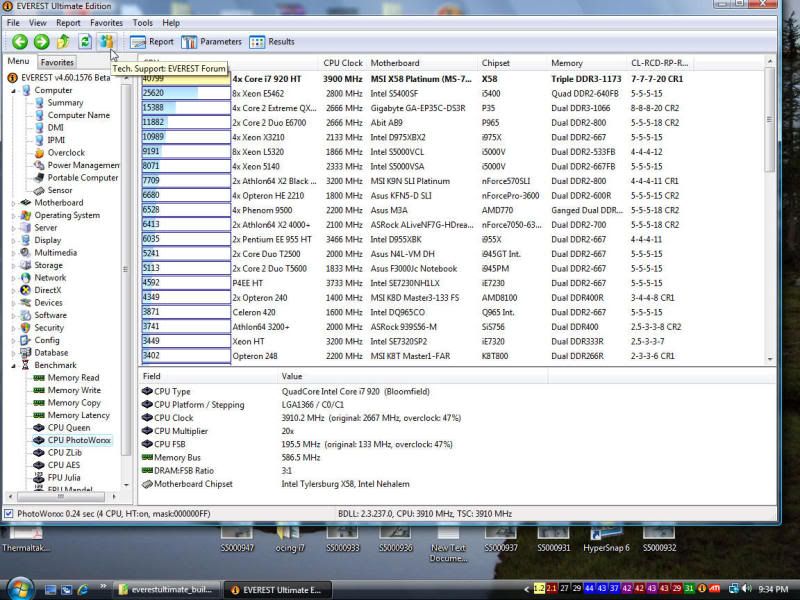
Task: Click the 15388 score bar for Core 2 Extreme
Action: click(x=186, y=108)
